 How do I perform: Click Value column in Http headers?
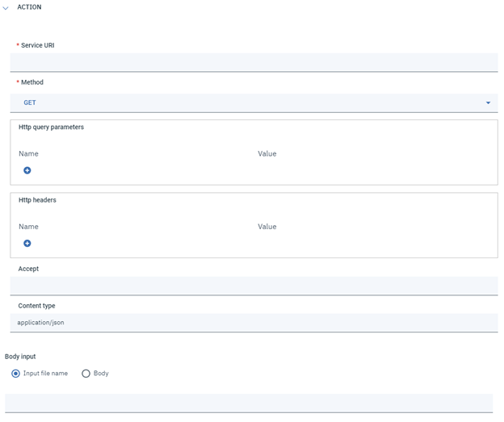coord(267,227)
